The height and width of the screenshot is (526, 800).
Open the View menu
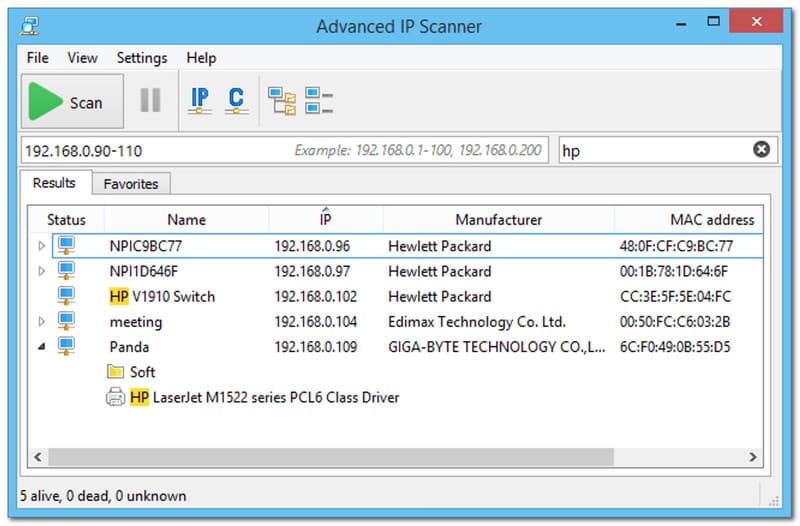tap(82, 58)
